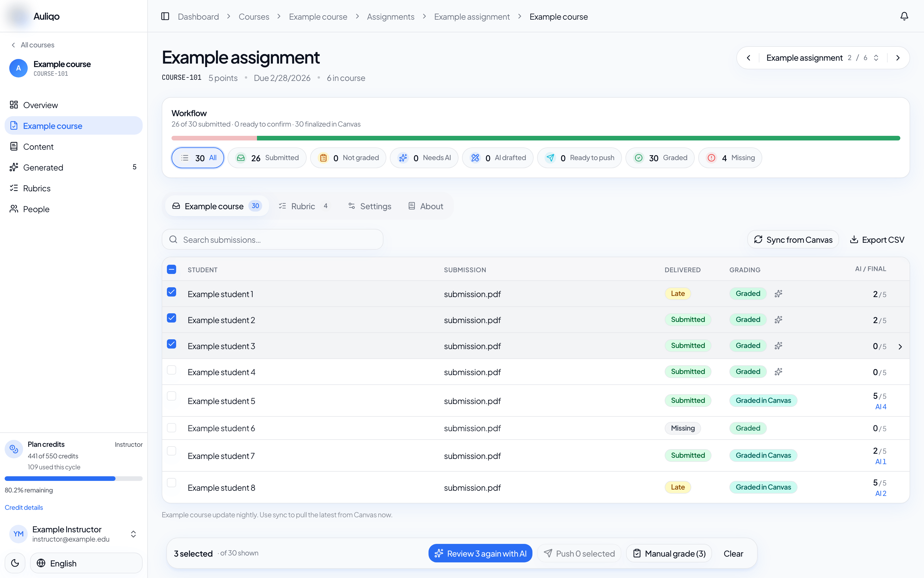The image size is (924, 578).
Task: Open People in the sidebar
Action: [73, 209]
